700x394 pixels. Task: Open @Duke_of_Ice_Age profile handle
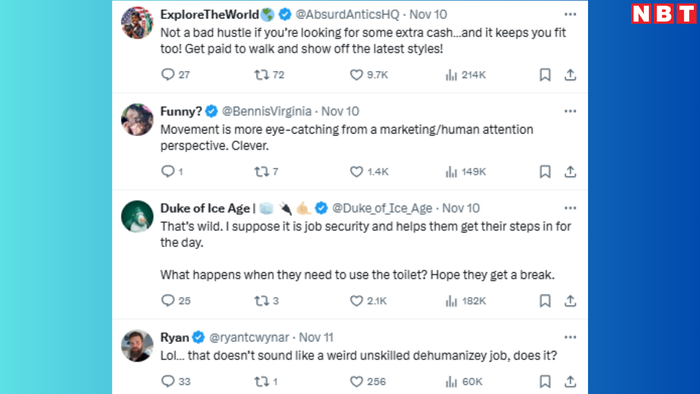pos(382,208)
